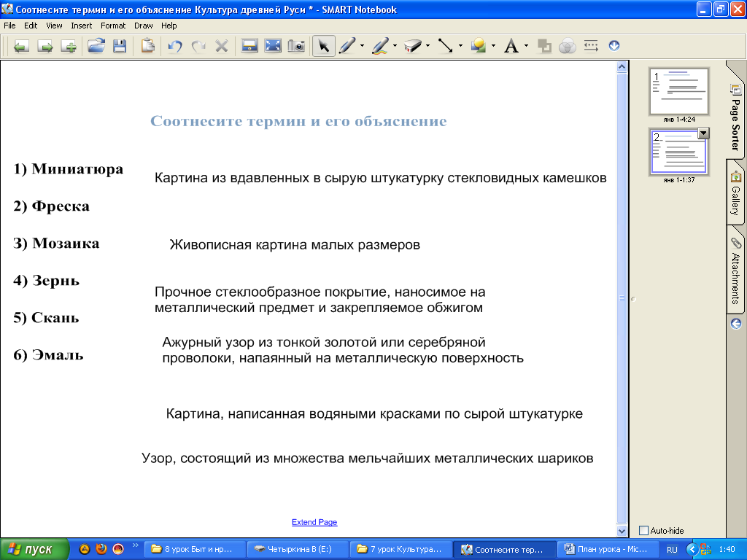Open line properties tool
The height and width of the screenshot is (560, 747).
point(591,46)
